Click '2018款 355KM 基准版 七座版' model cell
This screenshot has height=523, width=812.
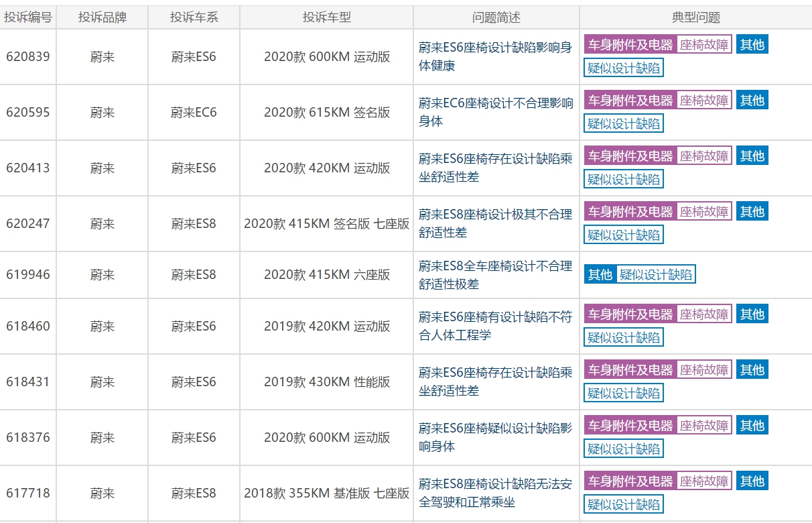point(327,493)
